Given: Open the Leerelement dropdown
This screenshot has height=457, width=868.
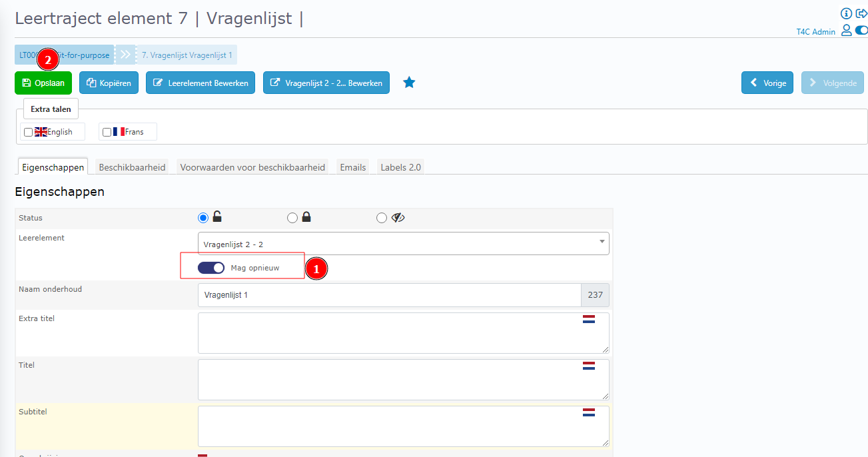Looking at the screenshot, I should [403, 244].
